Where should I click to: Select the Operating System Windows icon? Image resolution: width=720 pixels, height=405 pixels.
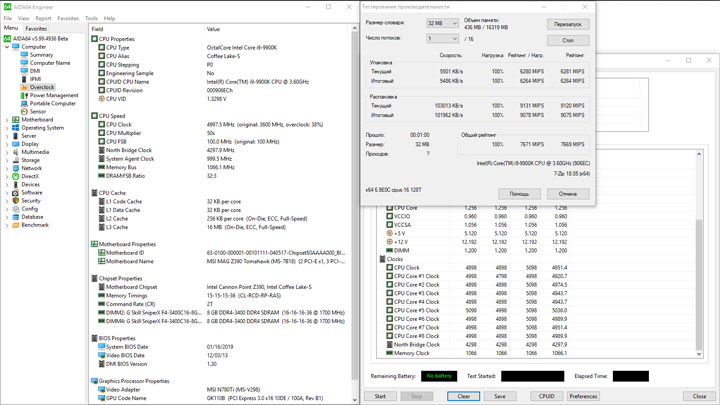[x=16, y=128]
